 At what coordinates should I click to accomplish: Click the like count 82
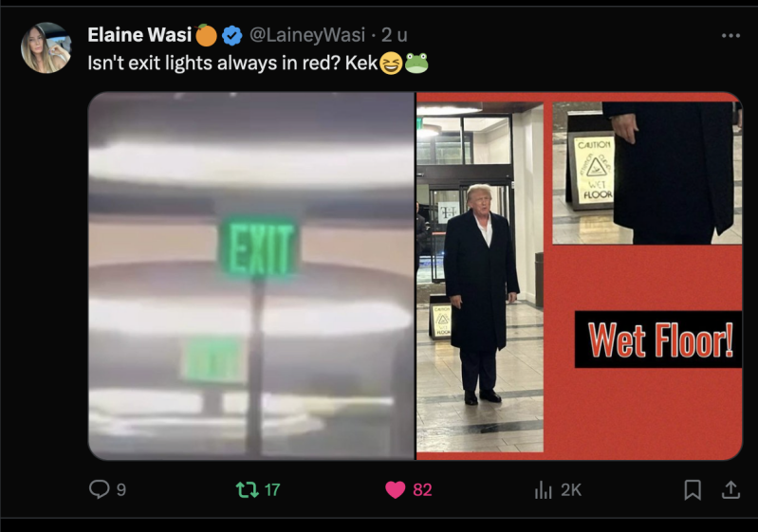pyautogui.click(x=422, y=490)
